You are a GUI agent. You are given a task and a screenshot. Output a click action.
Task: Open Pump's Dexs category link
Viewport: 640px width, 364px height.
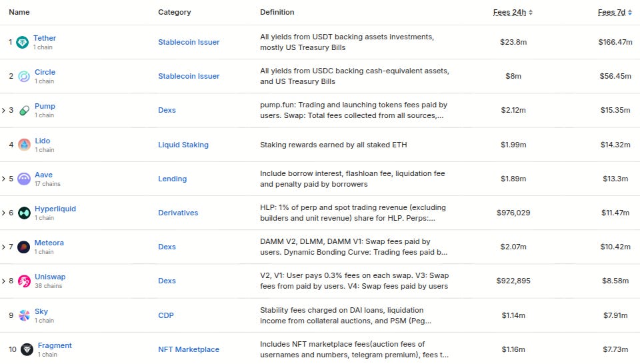tap(167, 110)
